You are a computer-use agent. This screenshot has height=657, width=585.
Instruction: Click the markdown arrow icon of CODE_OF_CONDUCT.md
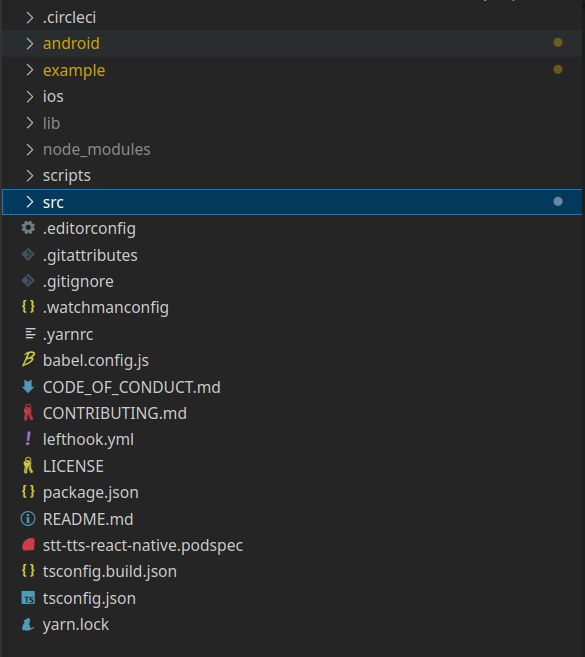28,386
